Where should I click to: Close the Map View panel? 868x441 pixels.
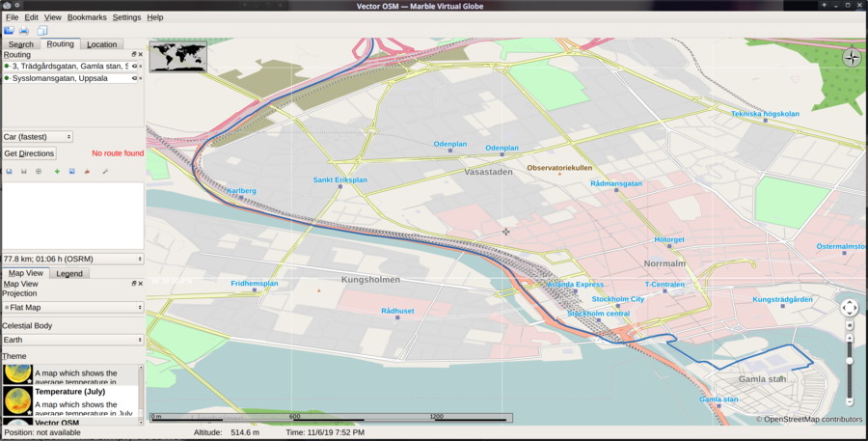(x=141, y=283)
